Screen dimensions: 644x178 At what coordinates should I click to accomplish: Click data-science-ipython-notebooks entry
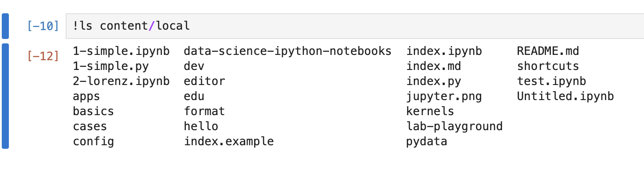287,51
